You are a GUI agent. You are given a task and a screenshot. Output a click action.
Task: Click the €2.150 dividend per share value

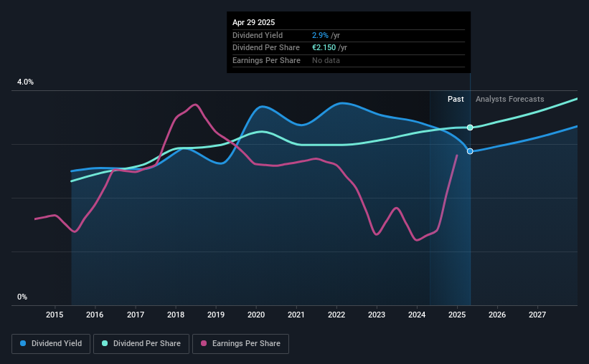pos(324,48)
